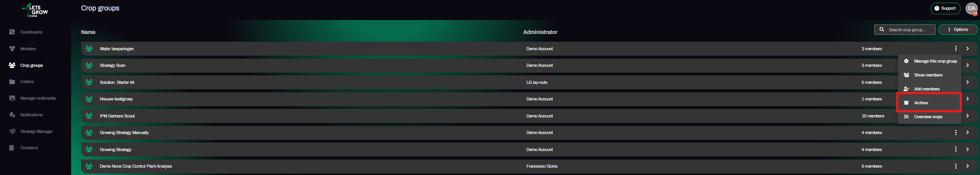
Task: Open Notifications sidebar item
Action: tap(26, 115)
